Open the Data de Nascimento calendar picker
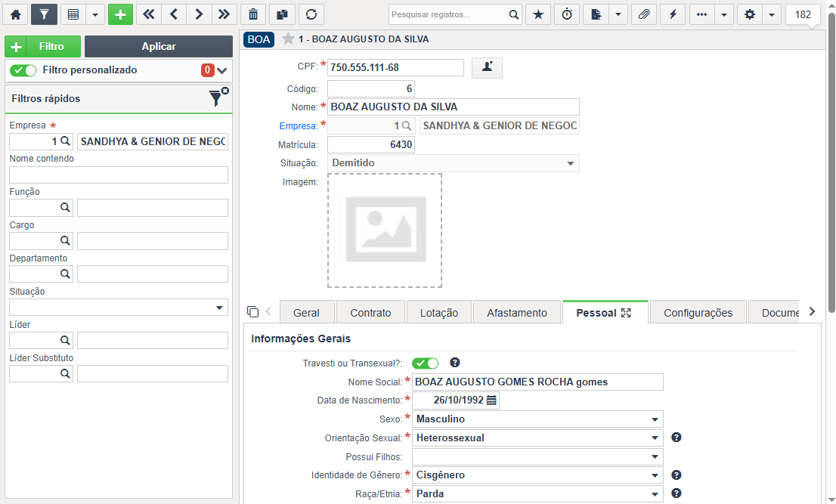The width and height of the screenshot is (836, 504). click(x=491, y=400)
